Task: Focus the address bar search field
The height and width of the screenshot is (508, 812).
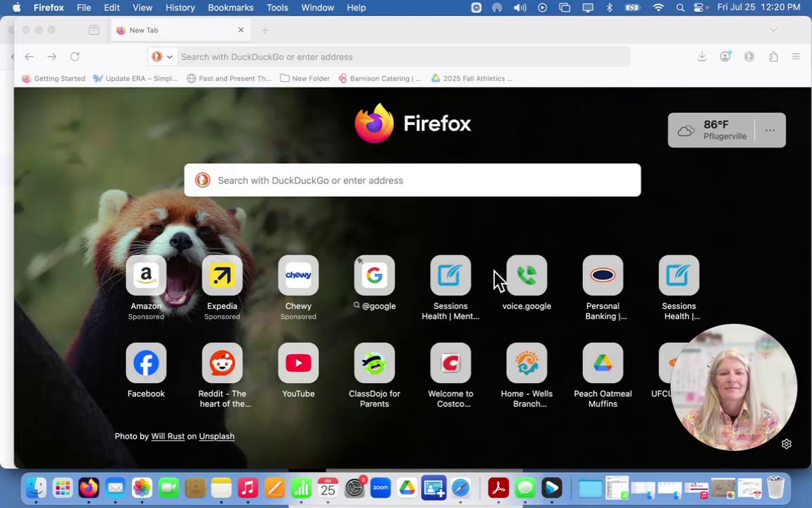Action: click(404, 56)
